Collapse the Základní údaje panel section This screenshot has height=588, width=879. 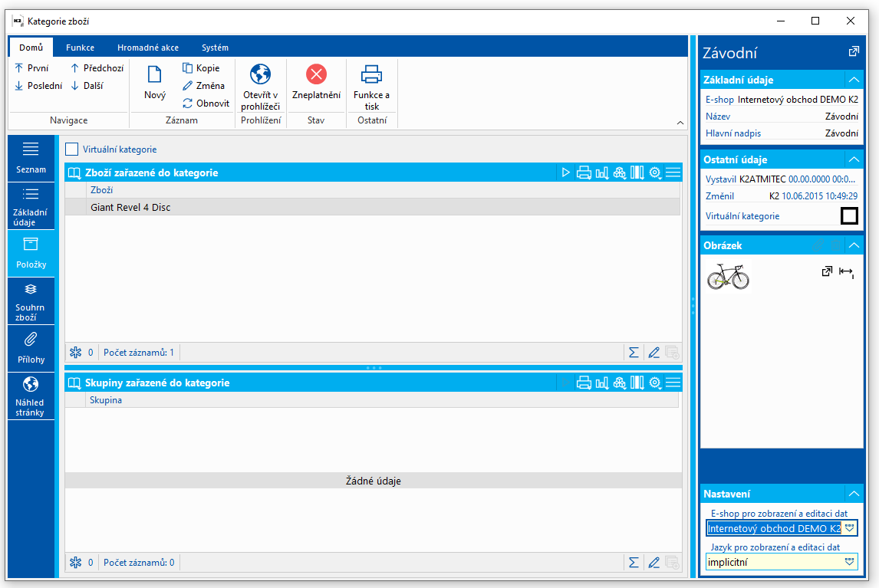click(854, 80)
